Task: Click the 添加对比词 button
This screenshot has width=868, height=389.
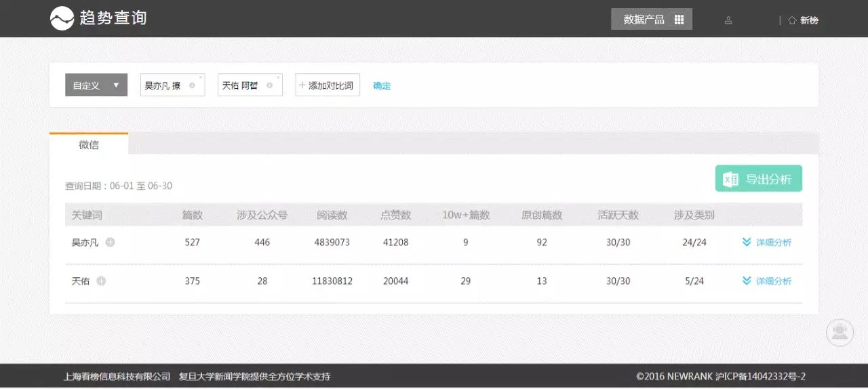Action: (x=328, y=85)
